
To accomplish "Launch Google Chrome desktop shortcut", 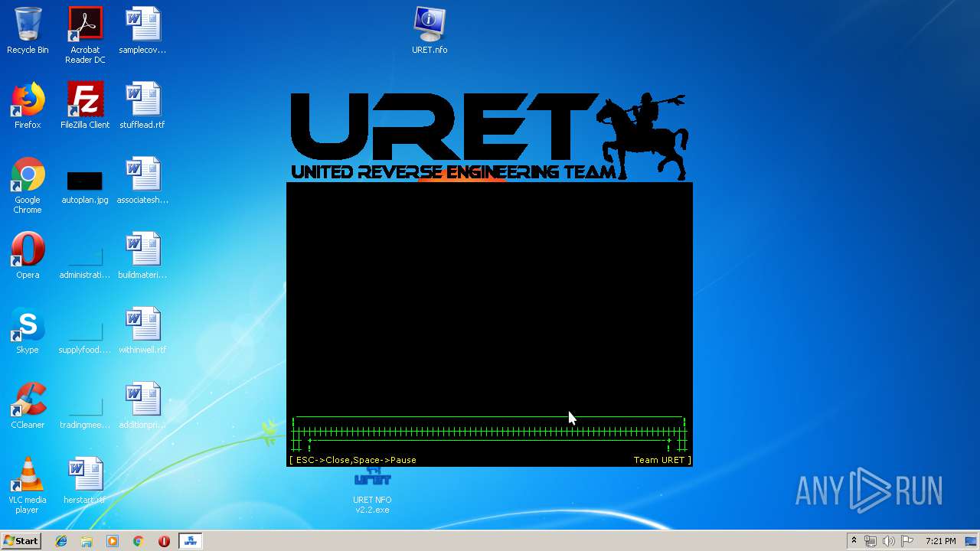I will point(28,186).
